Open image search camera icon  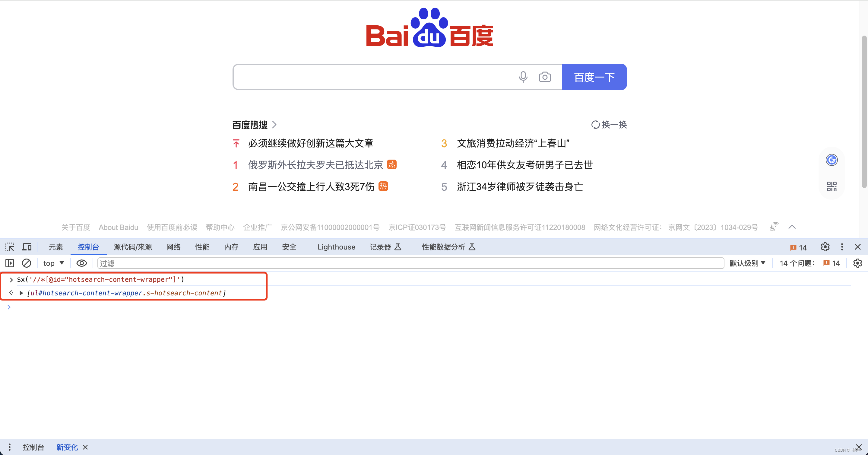click(544, 77)
